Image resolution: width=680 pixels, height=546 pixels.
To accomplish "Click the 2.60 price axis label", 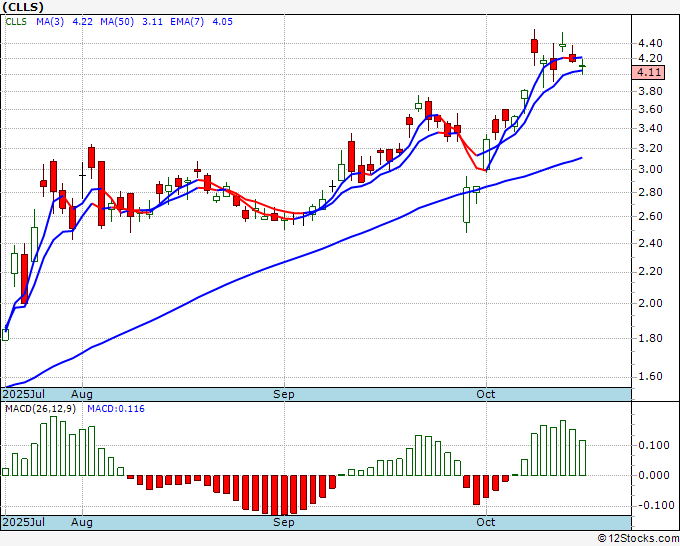I will click(650, 216).
